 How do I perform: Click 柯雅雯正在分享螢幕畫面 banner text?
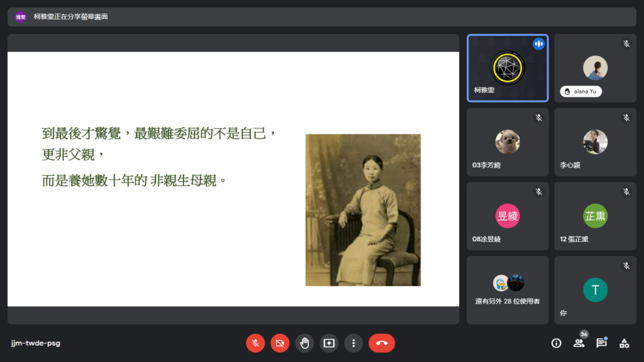click(x=70, y=17)
